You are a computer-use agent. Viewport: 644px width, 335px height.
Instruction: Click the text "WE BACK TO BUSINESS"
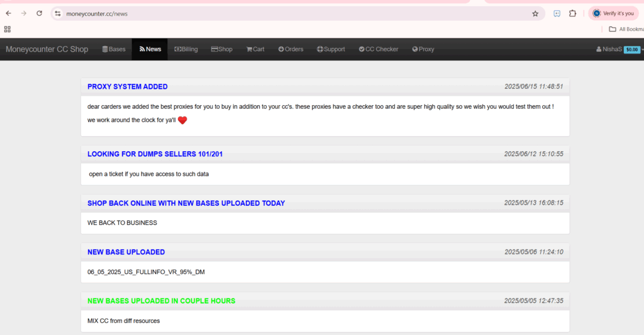pos(122,223)
